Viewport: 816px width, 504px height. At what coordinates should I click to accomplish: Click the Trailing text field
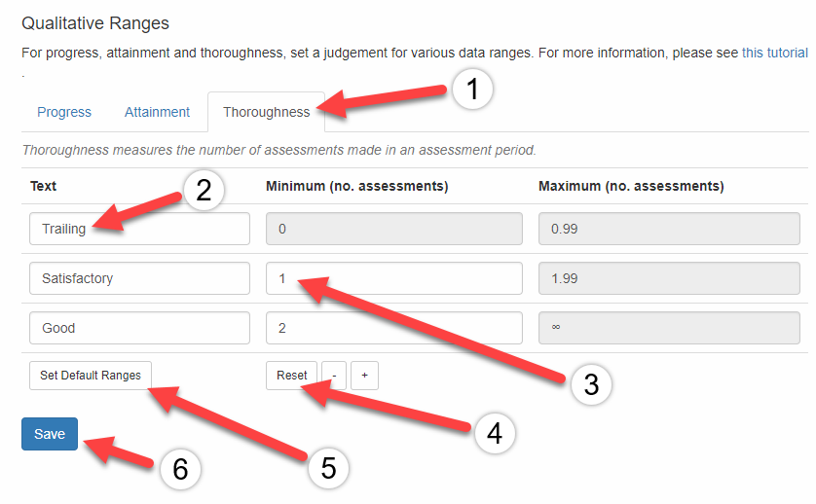click(x=139, y=229)
